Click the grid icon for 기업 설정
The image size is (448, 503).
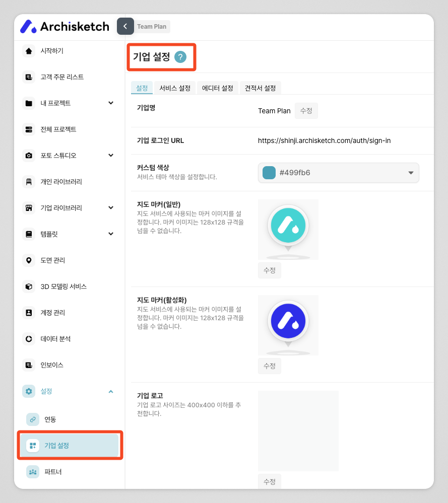[x=33, y=446]
